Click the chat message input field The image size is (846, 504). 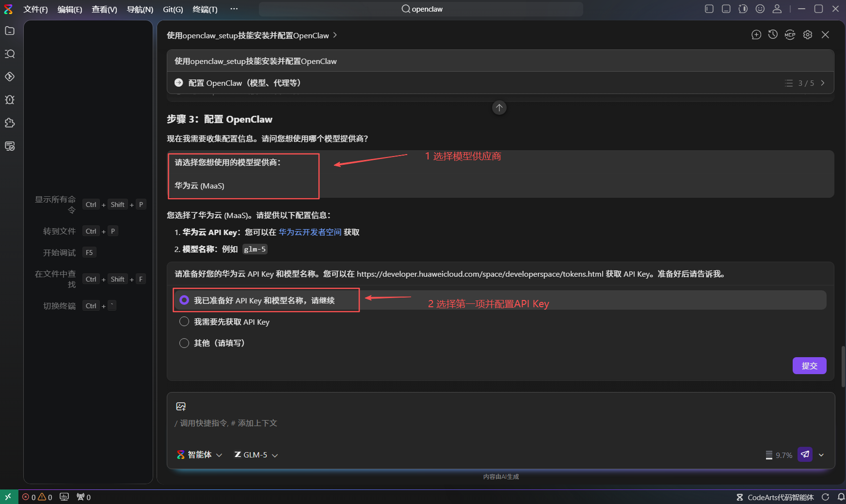click(x=500, y=423)
